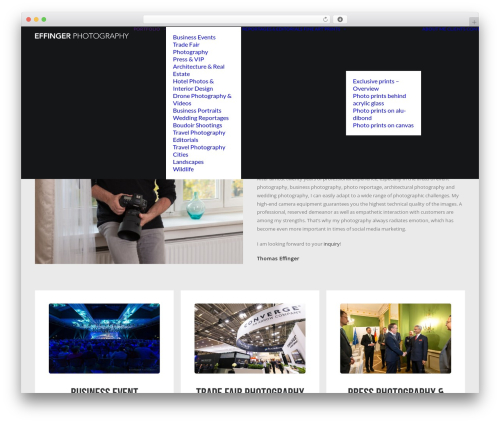Open Photo prints on canvas entry
The height and width of the screenshot is (423, 500).
pyautogui.click(x=383, y=125)
